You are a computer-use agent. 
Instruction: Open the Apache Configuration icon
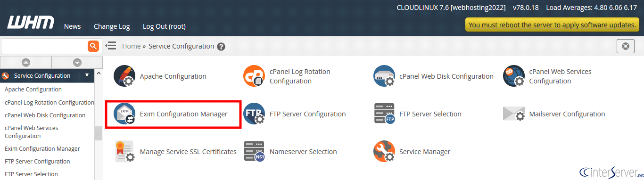pos(124,76)
